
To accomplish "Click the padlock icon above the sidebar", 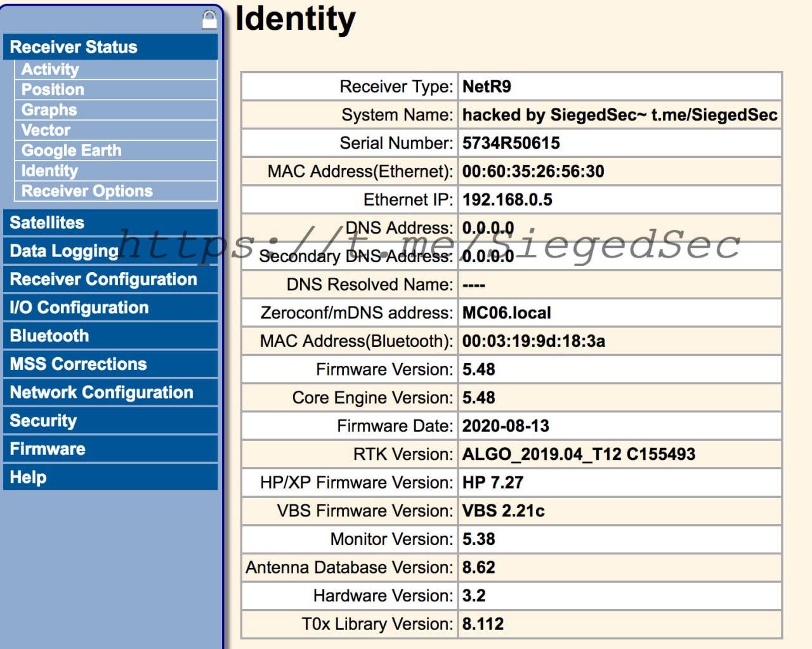I will [209, 19].
